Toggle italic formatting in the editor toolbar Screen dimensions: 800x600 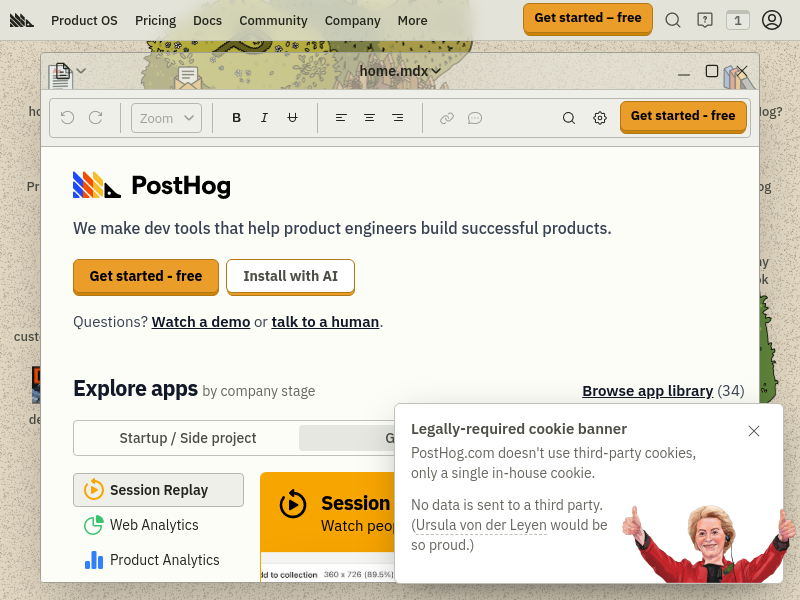tap(264, 118)
